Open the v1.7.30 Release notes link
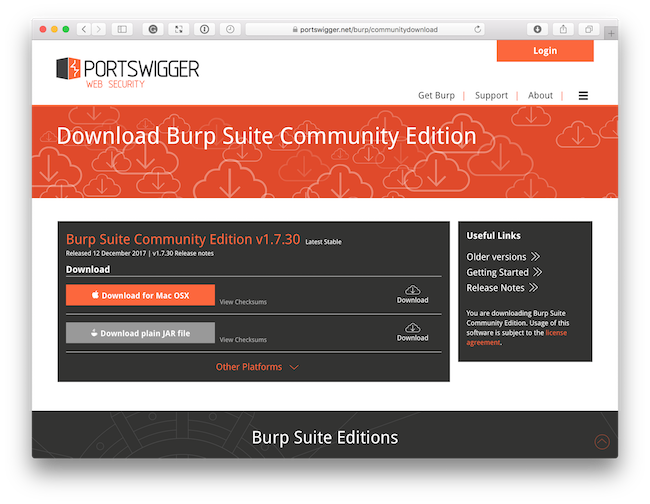Screen dimensions: 650x504 click(183, 253)
